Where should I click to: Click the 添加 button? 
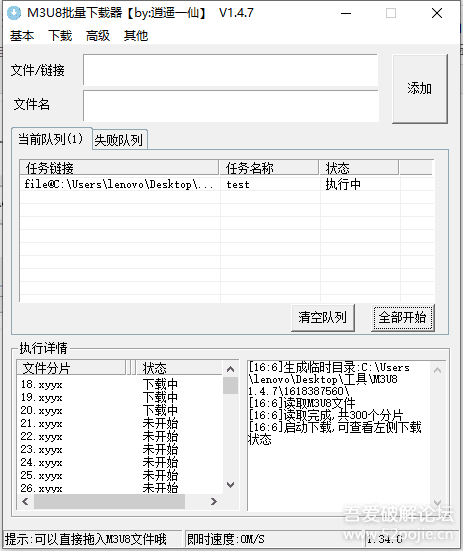click(419, 89)
